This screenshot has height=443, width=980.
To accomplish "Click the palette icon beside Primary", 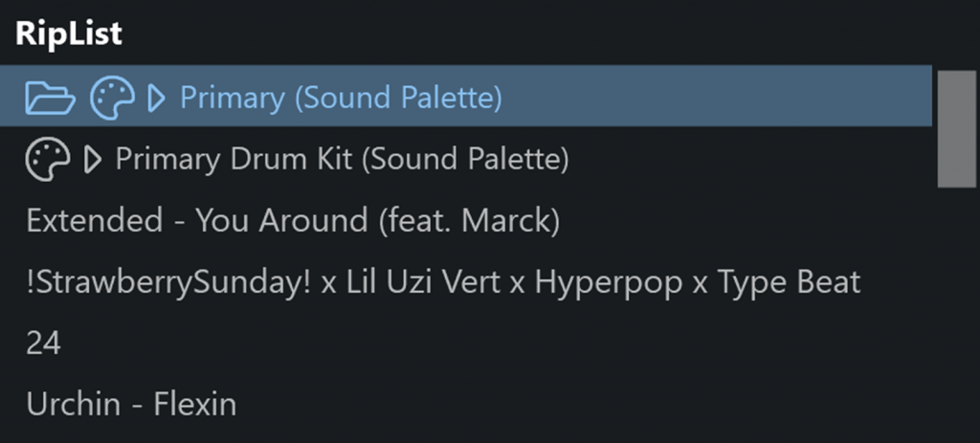I will pyautogui.click(x=113, y=98).
